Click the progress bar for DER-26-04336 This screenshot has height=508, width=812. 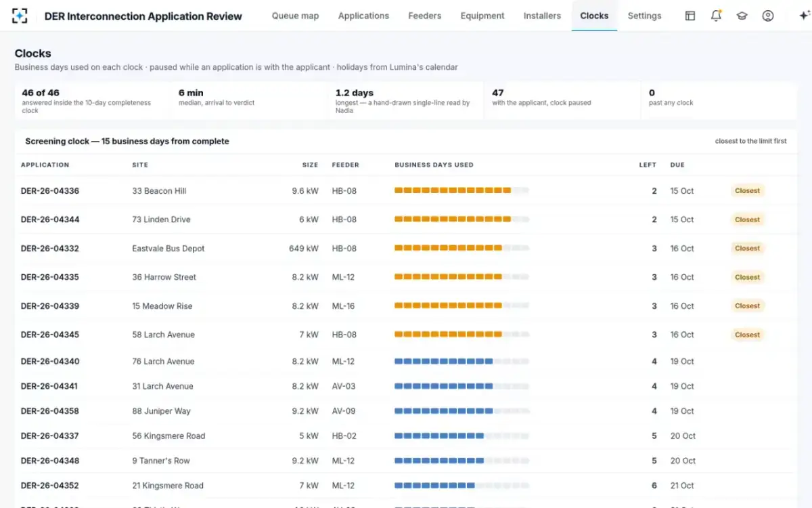(x=461, y=191)
